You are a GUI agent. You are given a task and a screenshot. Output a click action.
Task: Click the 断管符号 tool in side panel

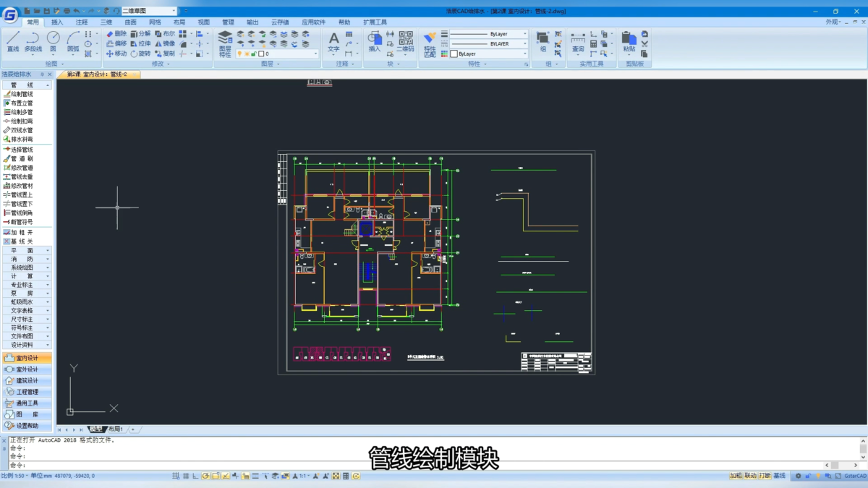pyautogui.click(x=18, y=222)
